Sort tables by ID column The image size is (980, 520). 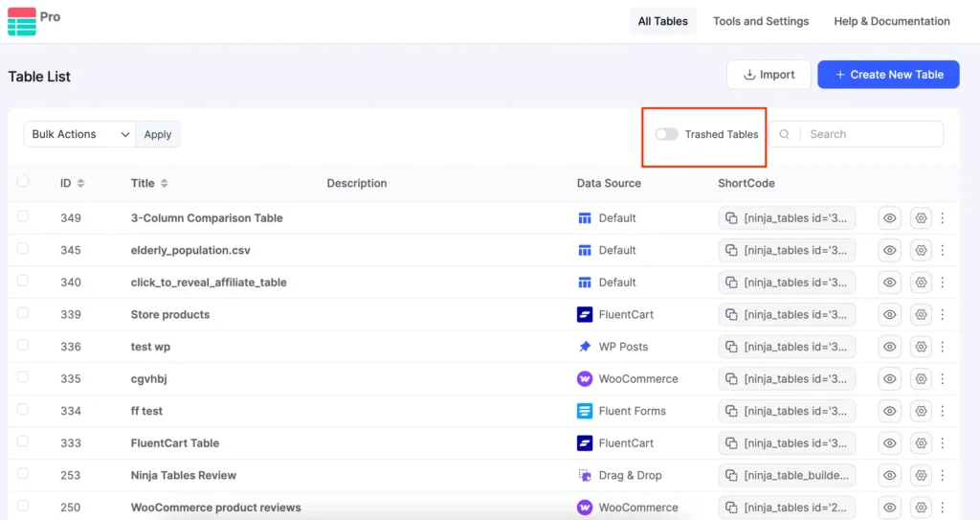[x=80, y=183]
